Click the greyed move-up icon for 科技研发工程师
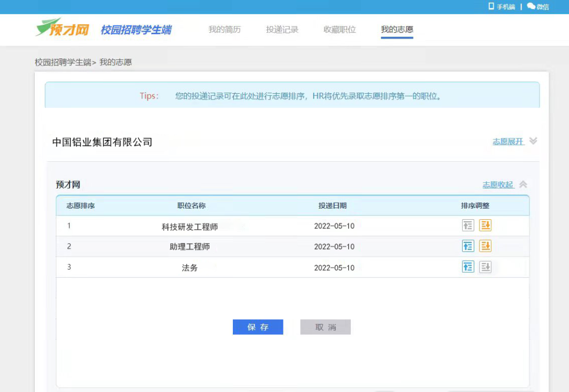 point(468,226)
